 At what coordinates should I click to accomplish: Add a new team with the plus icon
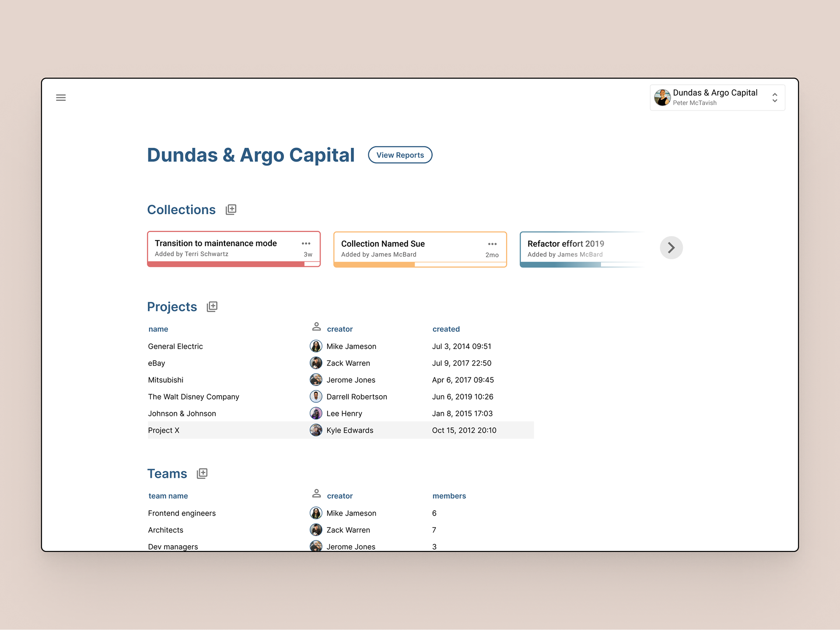click(202, 473)
